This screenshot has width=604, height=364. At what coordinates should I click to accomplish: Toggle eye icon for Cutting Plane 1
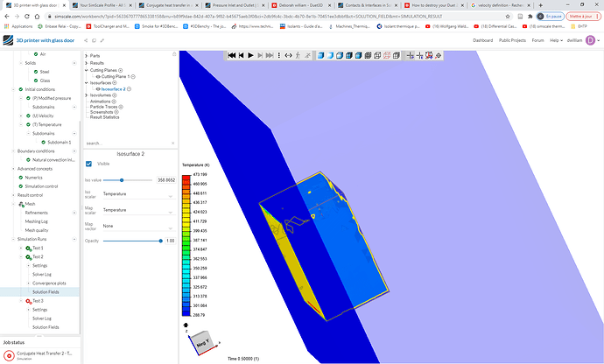pyautogui.click(x=98, y=77)
